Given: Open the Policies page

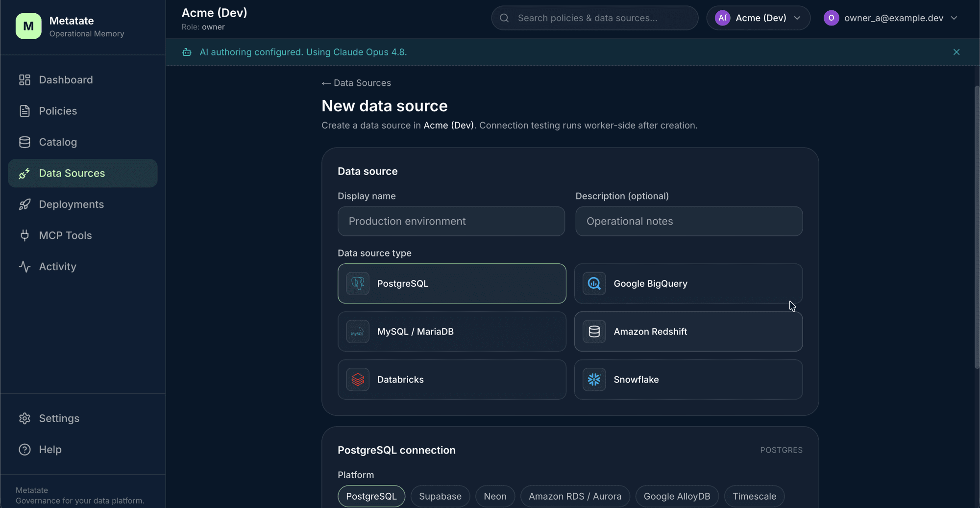Looking at the screenshot, I should point(83,111).
